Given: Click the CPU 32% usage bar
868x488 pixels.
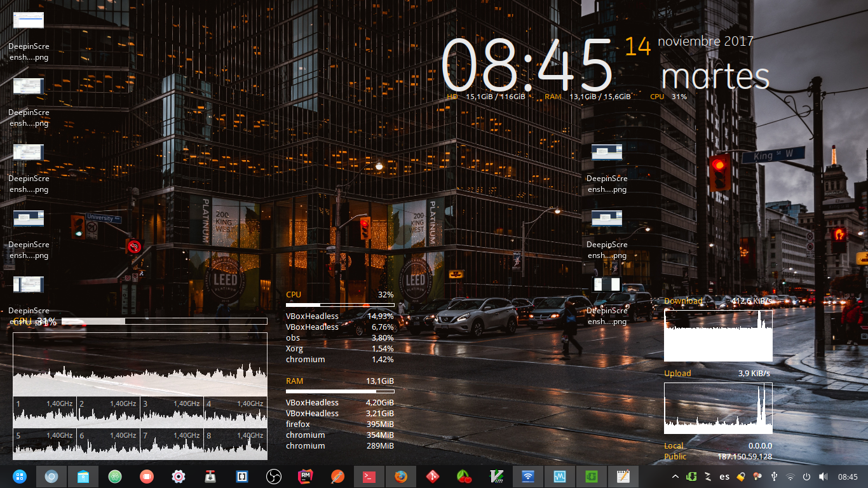Looking at the screenshot, I should [x=340, y=305].
